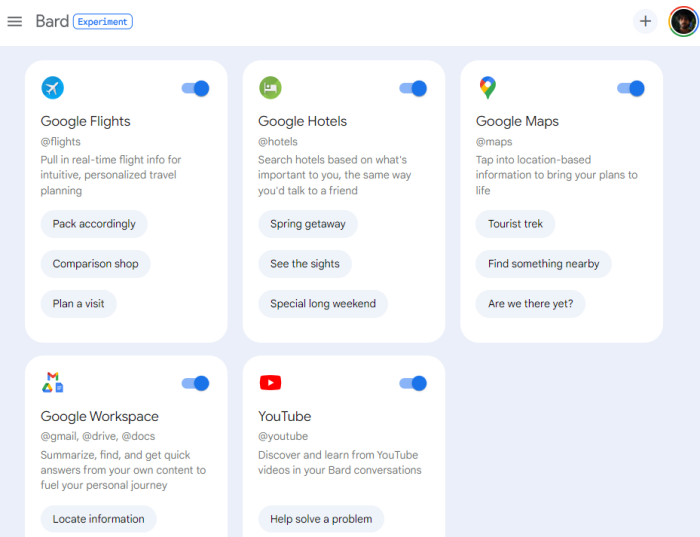The height and width of the screenshot is (537, 700).
Task: Click the YouTube play icon
Action: (x=270, y=383)
